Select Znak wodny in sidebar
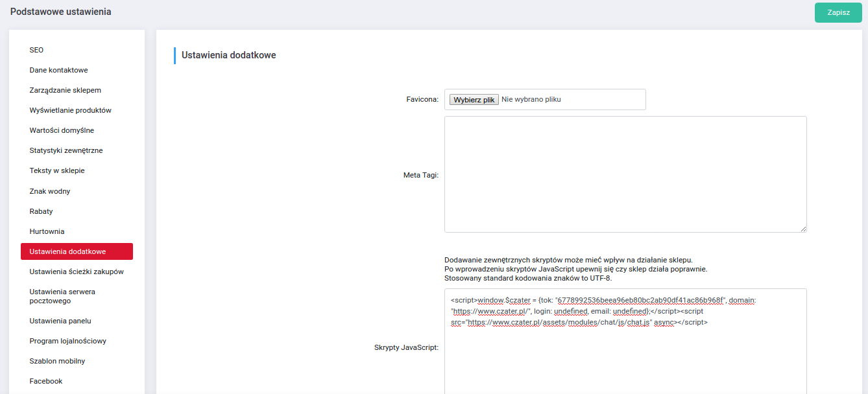The height and width of the screenshot is (394, 868). coord(50,191)
